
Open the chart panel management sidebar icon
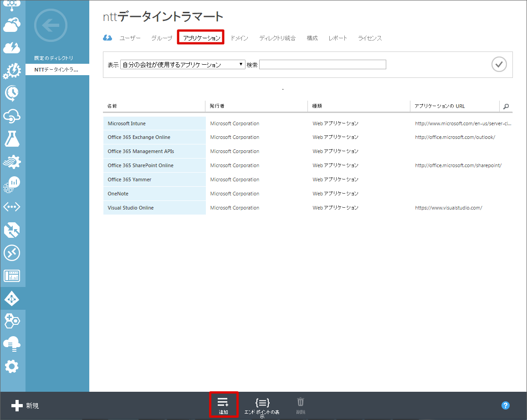(x=12, y=276)
